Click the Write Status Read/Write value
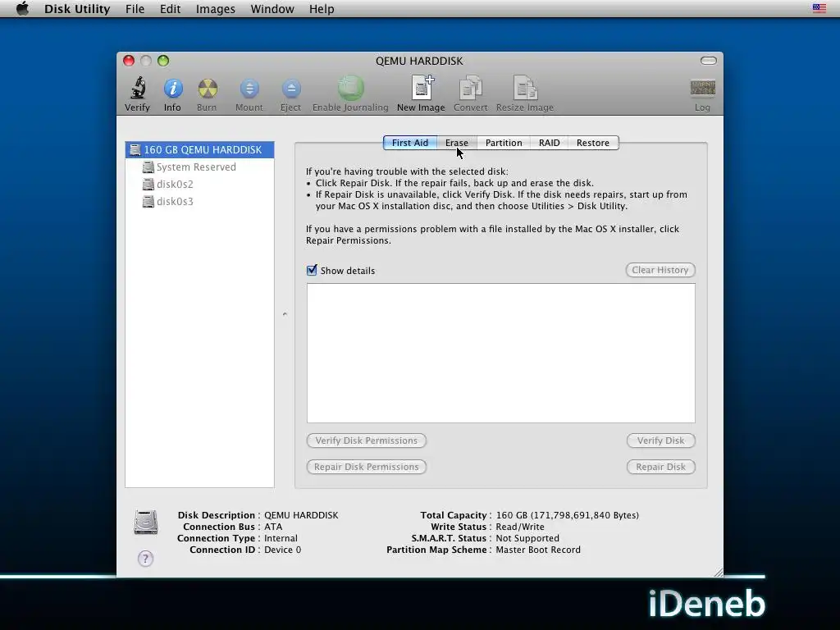The image size is (840, 630). click(519, 527)
